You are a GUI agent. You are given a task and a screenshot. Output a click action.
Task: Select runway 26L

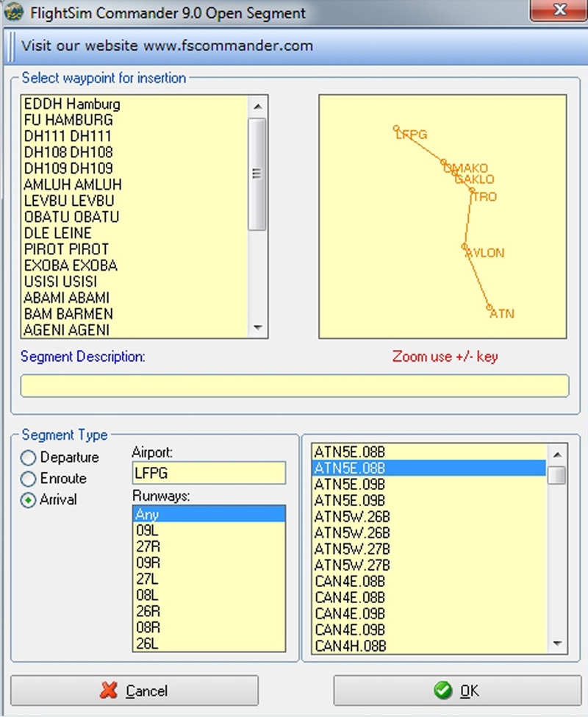209,643
